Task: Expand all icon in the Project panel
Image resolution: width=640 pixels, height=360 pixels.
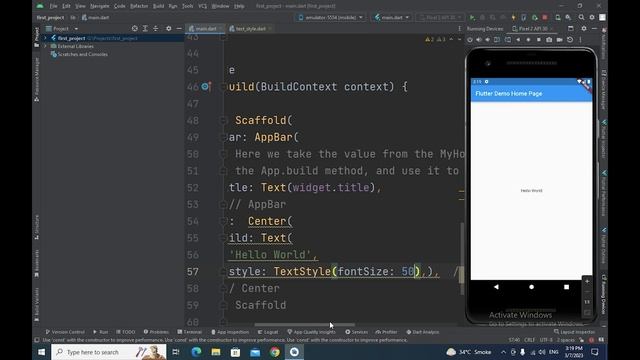Action: point(145,29)
